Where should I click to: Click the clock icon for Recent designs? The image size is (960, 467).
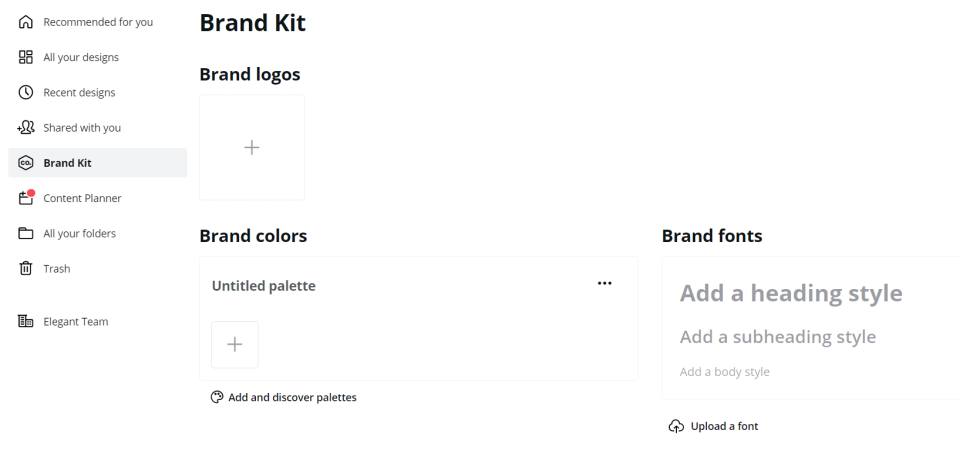point(26,92)
